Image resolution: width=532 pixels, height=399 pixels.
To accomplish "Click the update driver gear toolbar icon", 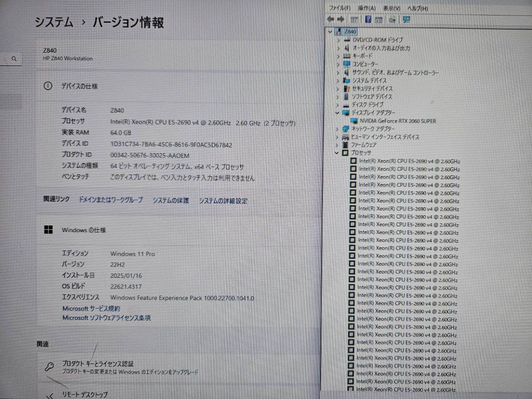I will (392, 20).
